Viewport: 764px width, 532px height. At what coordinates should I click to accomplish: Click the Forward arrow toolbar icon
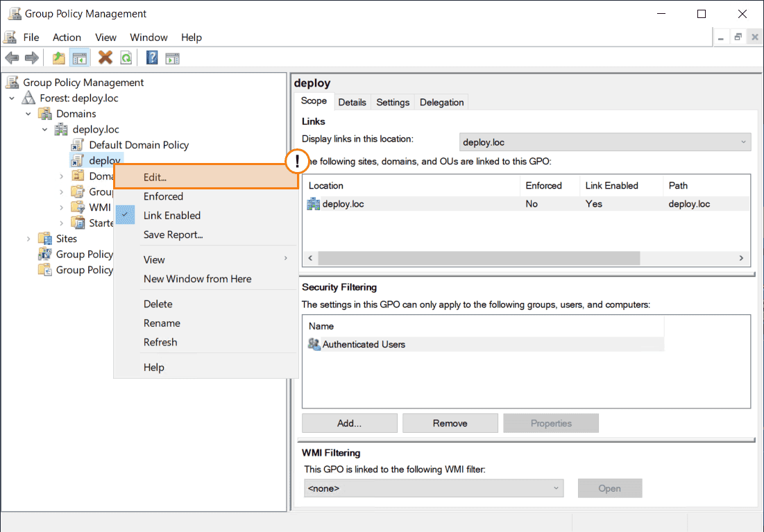(x=32, y=58)
